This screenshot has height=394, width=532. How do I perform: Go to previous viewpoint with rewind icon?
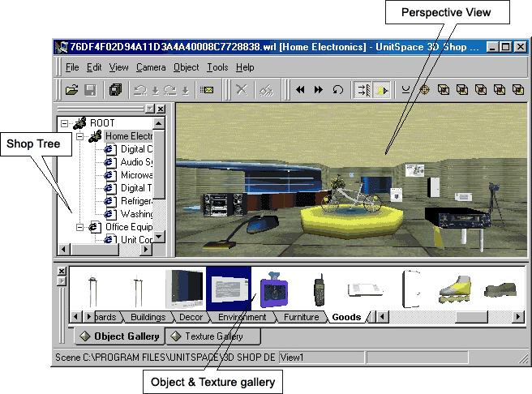(300, 90)
